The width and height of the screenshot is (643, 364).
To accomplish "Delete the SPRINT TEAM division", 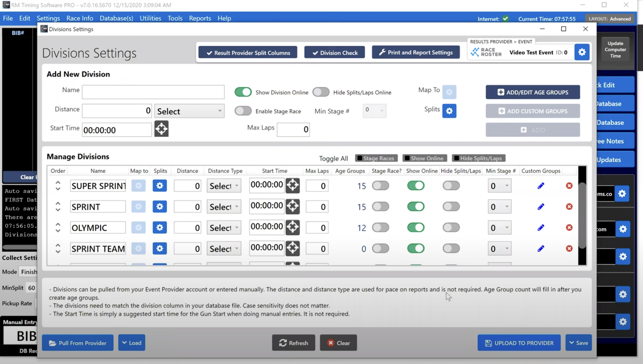I will click(569, 249).
